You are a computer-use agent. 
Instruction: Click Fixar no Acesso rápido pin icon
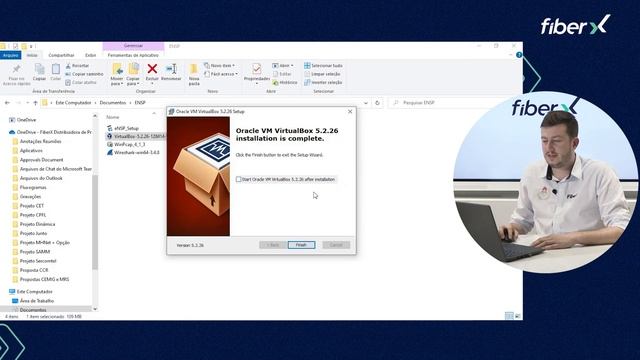point(16,69)
